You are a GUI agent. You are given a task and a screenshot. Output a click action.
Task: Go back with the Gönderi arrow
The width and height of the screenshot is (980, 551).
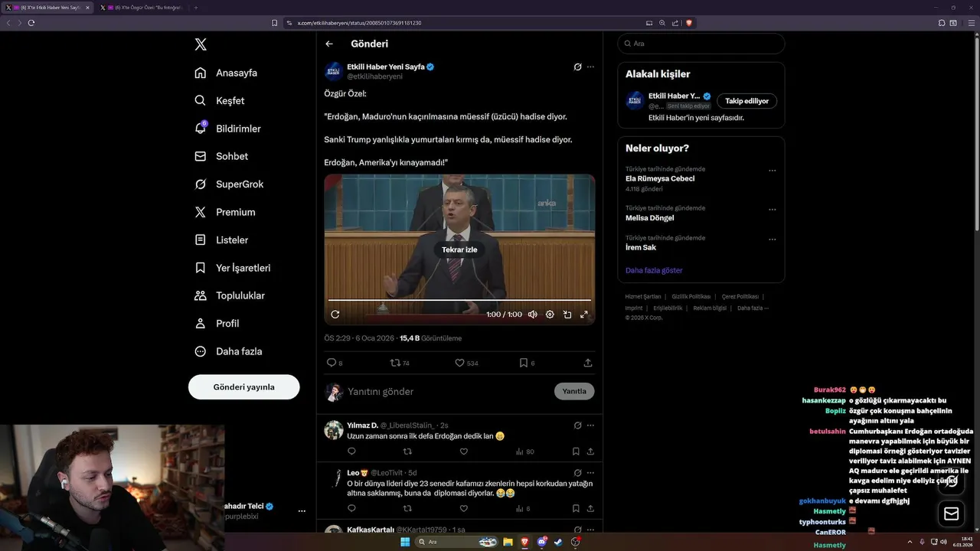click(329, 44)
